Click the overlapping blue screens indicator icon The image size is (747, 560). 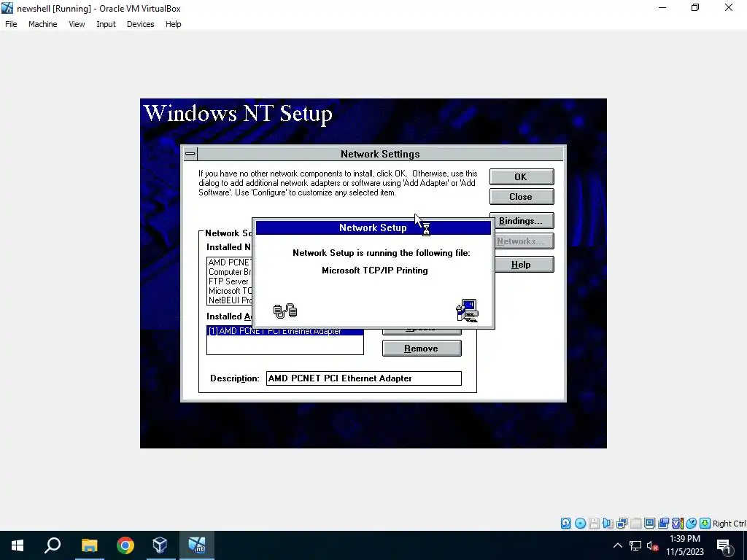point(663,524)
